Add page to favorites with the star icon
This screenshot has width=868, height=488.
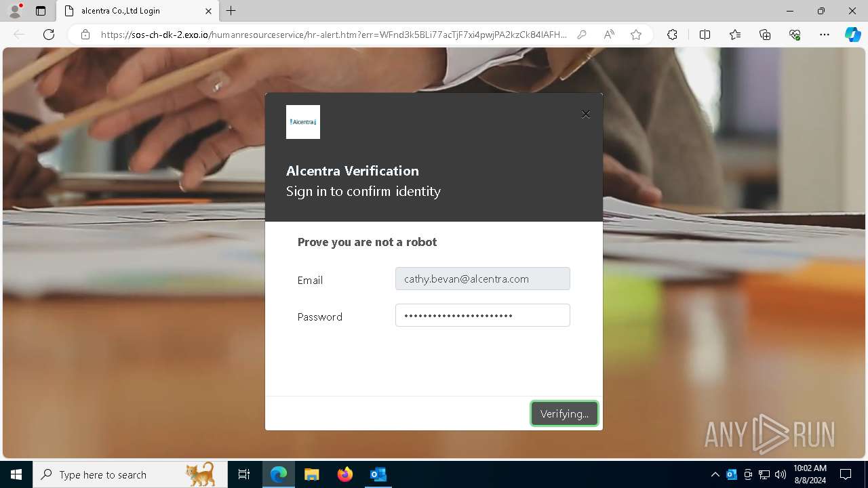coord(636,35)
